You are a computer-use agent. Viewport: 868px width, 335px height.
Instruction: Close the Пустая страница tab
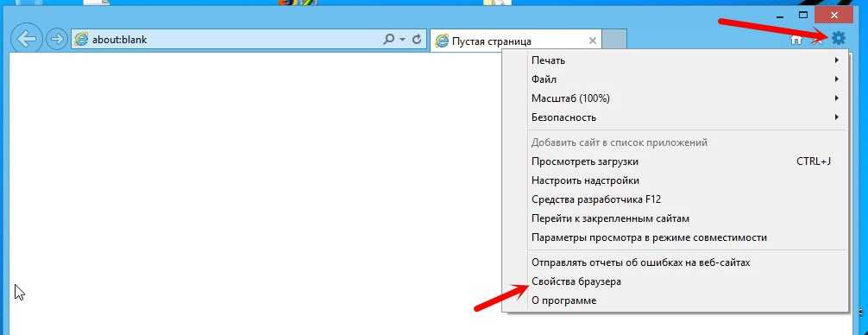pyautogui.click(x=592, y=41)
